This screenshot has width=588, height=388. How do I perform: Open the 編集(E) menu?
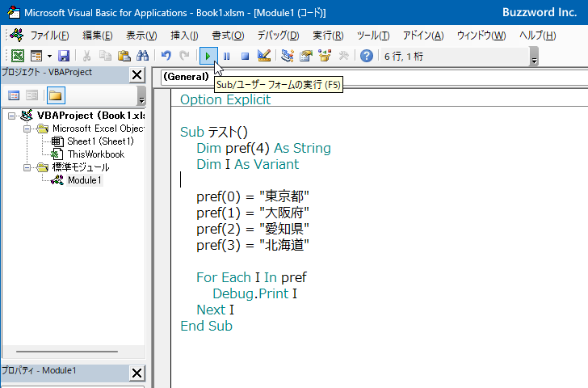[x=98, y=36]
